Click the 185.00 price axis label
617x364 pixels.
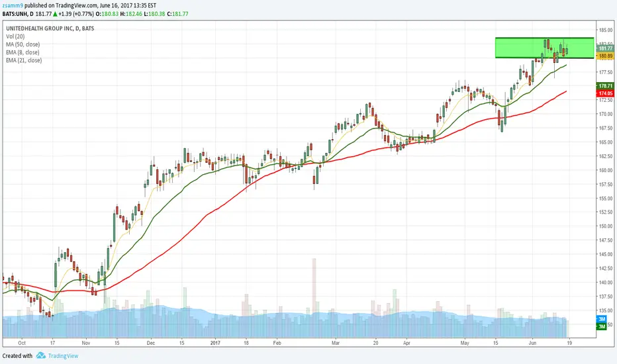tap(606, 30)
